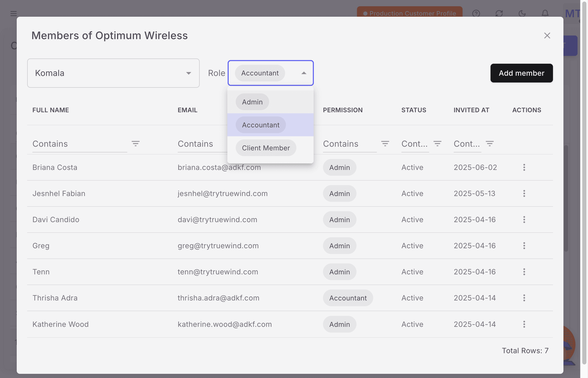
Task: Open the notifications bell
Action: click(545, 13)
